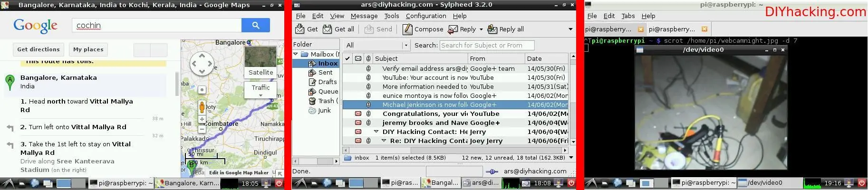
Task: Open the Reply dropdown arrow in Sylpheed
Action: coord(481,29)
